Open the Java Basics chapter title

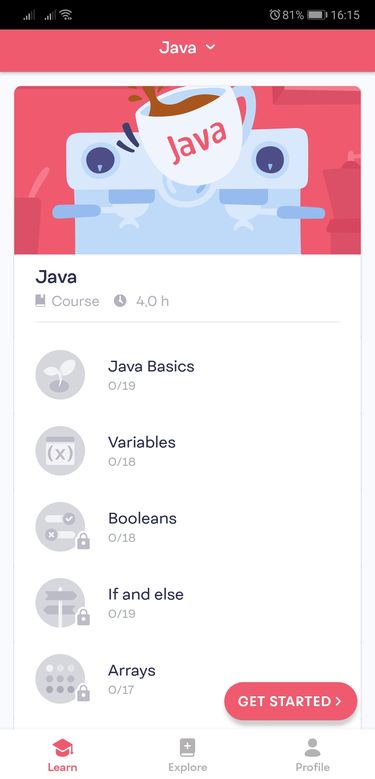point(151,366)
